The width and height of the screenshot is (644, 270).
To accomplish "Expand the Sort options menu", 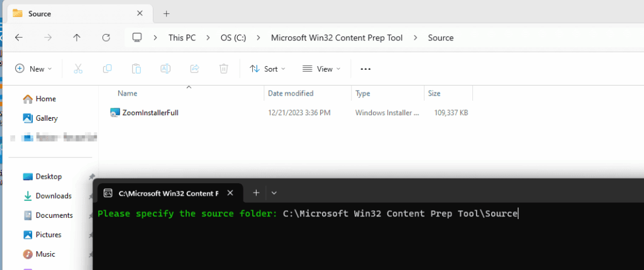I will [267, 69].
